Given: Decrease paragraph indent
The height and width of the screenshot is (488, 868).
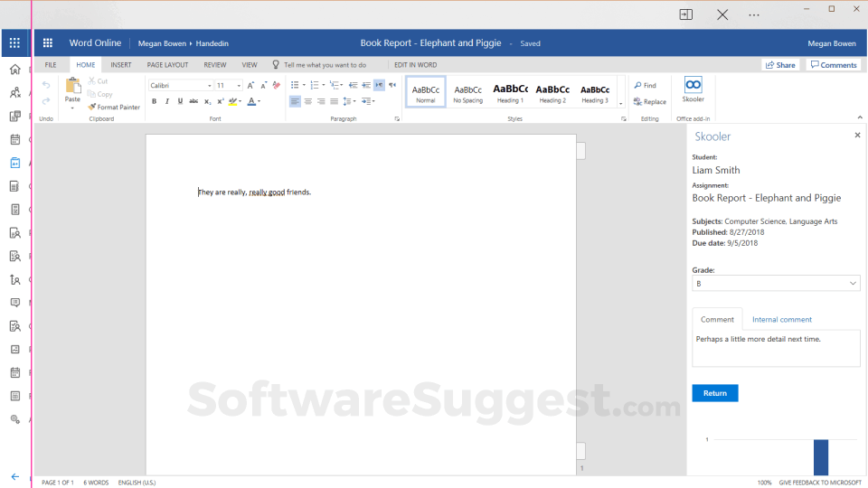Looking at the screenshot, I should 353,85.
